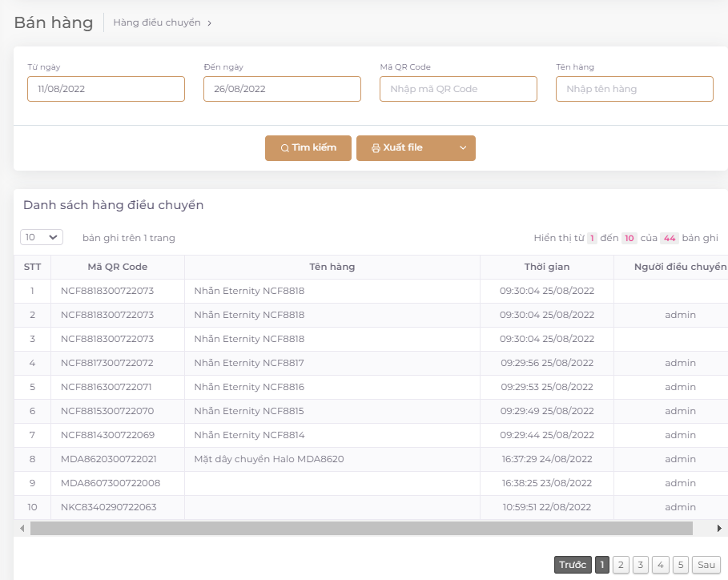Click the Sau next page button

pyautogui.click(x=706, y=565)
